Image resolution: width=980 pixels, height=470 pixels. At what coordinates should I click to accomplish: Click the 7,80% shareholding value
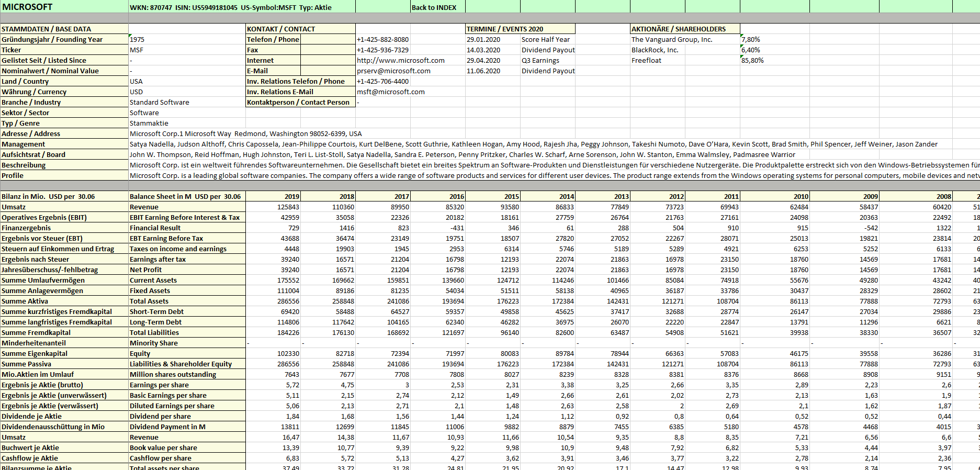pos(774,39)
